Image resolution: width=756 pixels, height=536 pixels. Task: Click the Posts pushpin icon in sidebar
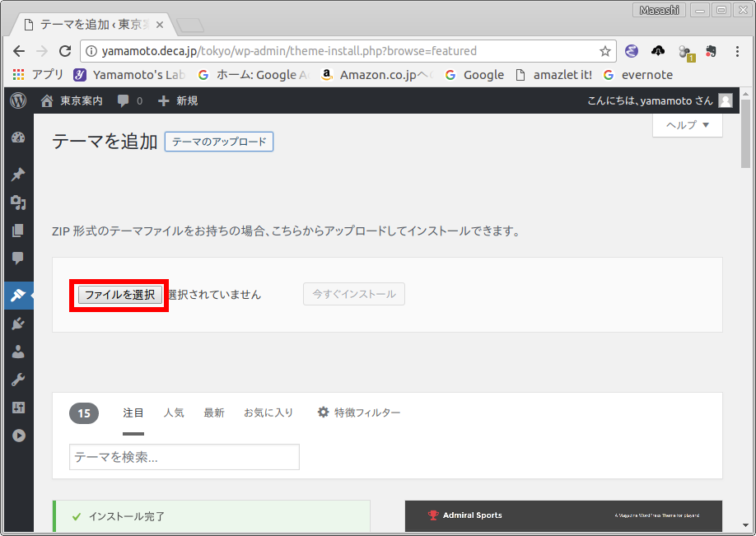click(x=17, y=175)
